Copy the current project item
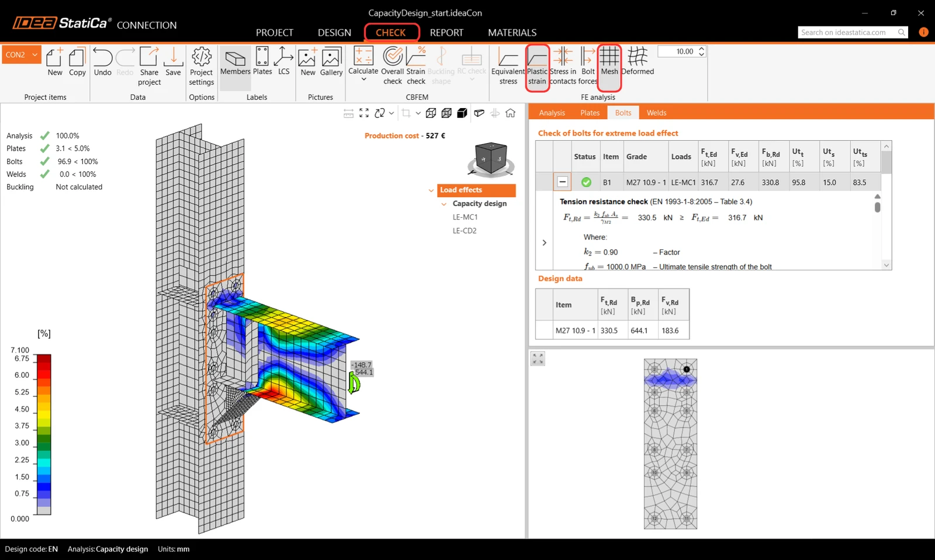Image resolution: width=935 pixels, height=560 pixels. (x=77, y=62)
